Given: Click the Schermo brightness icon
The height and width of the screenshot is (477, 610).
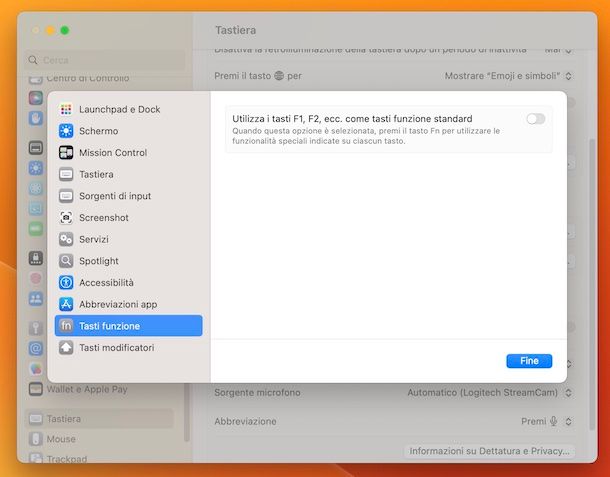Looking at the screenshot, I should coord(66,131).
